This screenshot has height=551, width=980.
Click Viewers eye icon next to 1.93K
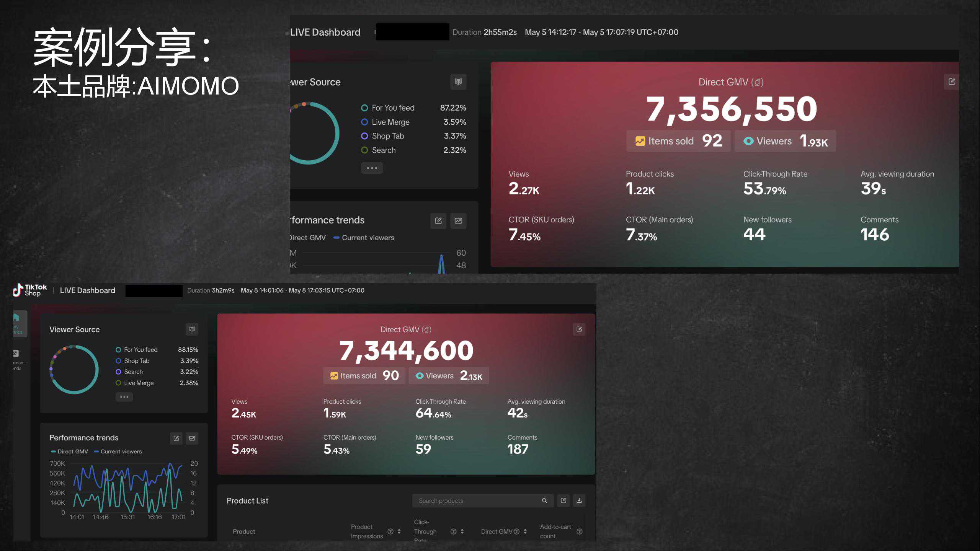pos(748,141)
